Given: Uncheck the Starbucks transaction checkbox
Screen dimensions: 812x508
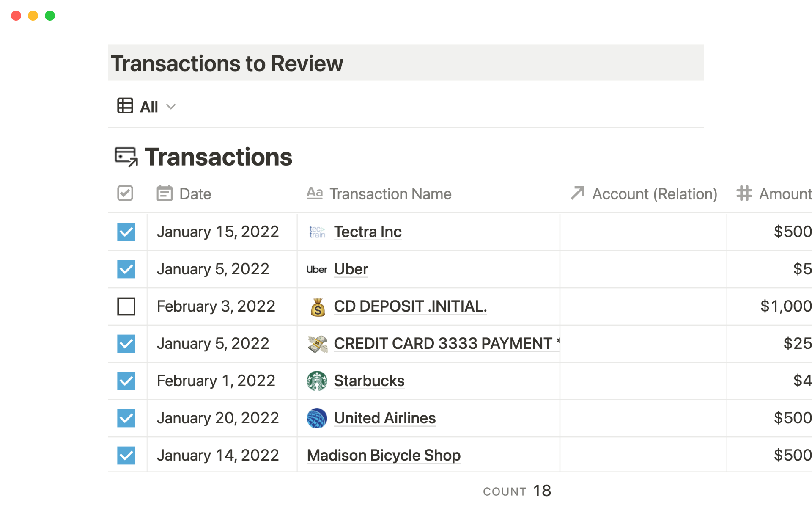Looking at the screenshot, I should (x=126, y=381).
